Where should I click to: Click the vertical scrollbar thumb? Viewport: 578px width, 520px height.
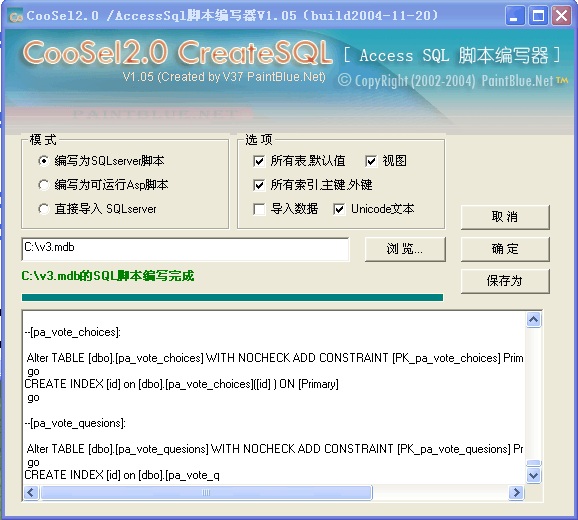tap(534, 464)
